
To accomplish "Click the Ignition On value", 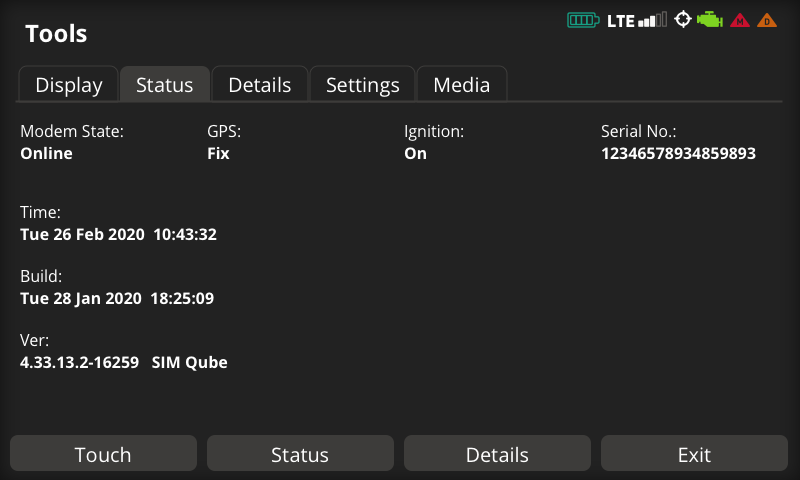I will [x=415, y=154].
